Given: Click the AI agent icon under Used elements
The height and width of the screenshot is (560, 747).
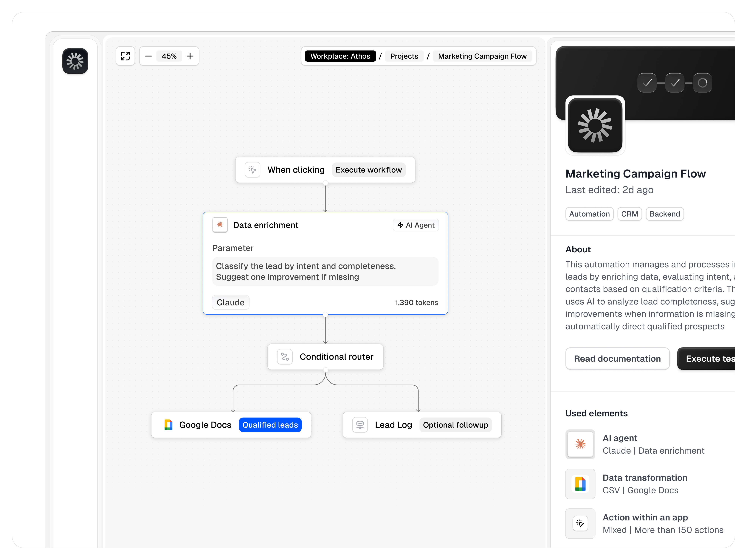Looking at the screenshot, I should pos(580,444).
